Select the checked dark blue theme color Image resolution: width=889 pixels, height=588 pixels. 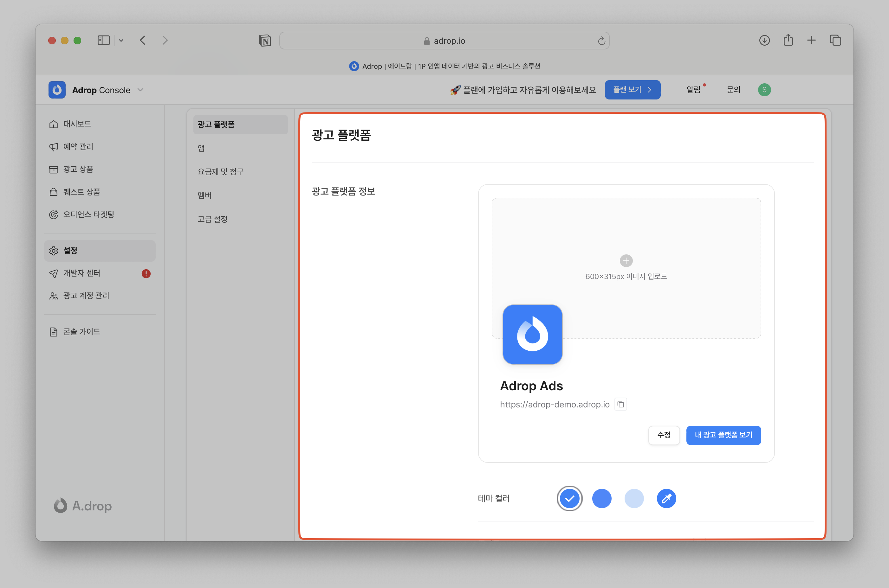pyautogui.click(x=569, y=498)
